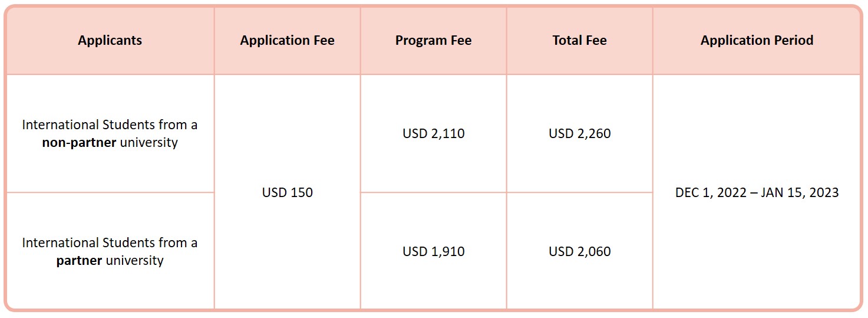The height and width of the screenshot is (318, 868).
Task: Click the USD 2,060 total fee
Action: point(579,251)
